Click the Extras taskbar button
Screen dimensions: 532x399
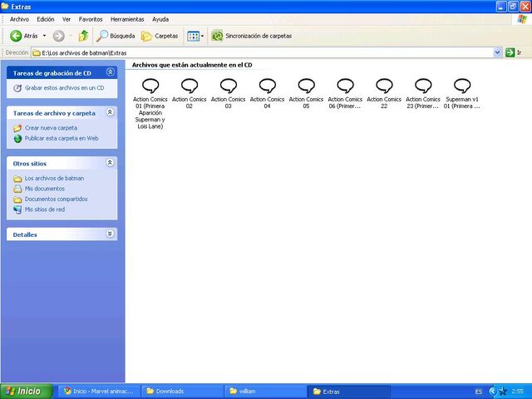pyautogui.click(x=348, y=392)
